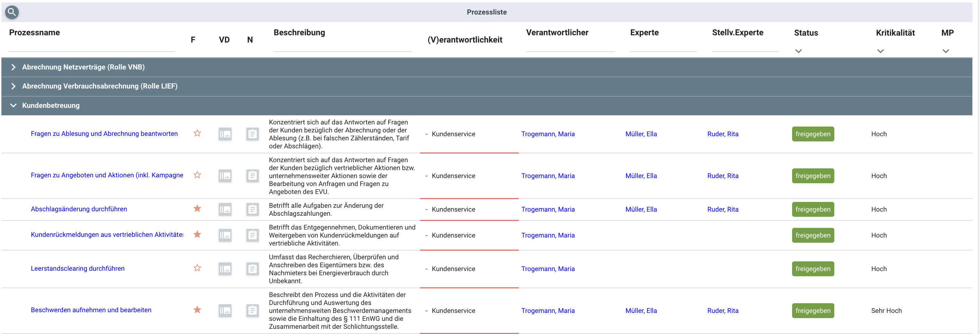980x334 pixels.
Task: Open visual diagram icon for Abschlagsänderung durchführen
Action: pyautogui.click(x=225, y=210)
